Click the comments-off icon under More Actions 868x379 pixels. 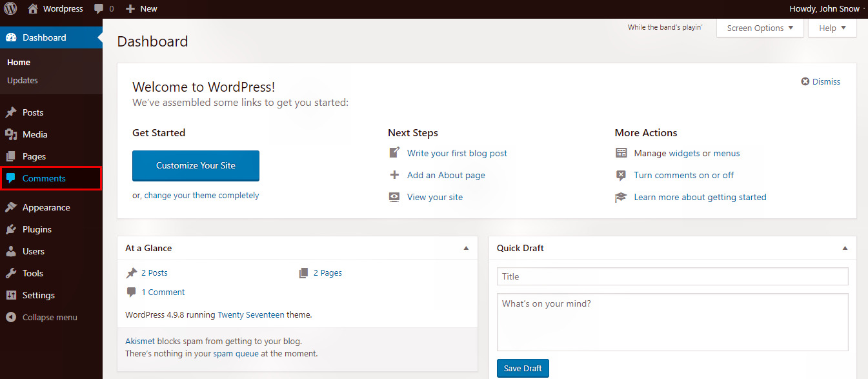(x=621, y=175)
